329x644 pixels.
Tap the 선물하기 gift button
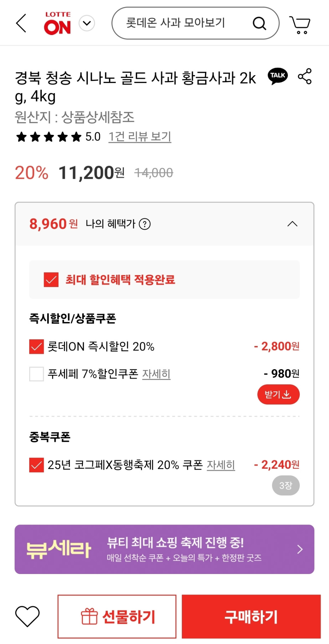[117, 616]
